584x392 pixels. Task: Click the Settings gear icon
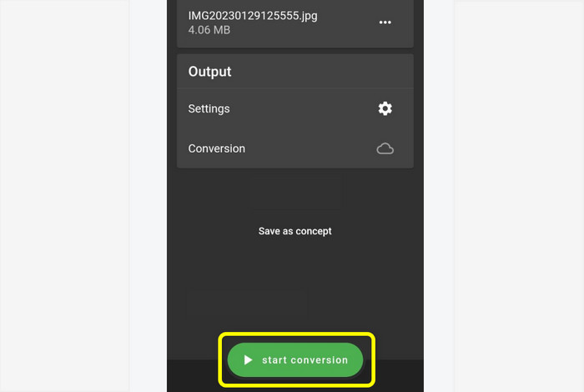coord(385,108)
